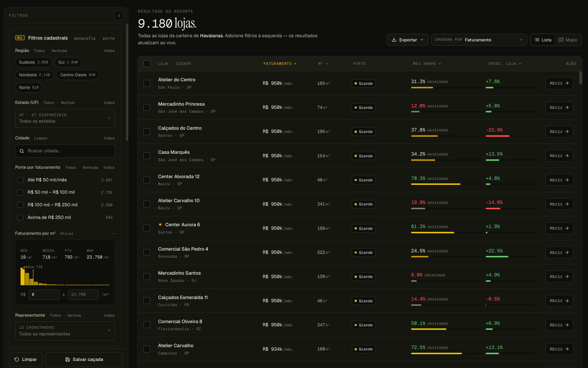The height and width of the screenshot is (368, 588).
Task: Check the R$ 50 mil – R$ 100 mil filter
Action: [x=20, y=192]
